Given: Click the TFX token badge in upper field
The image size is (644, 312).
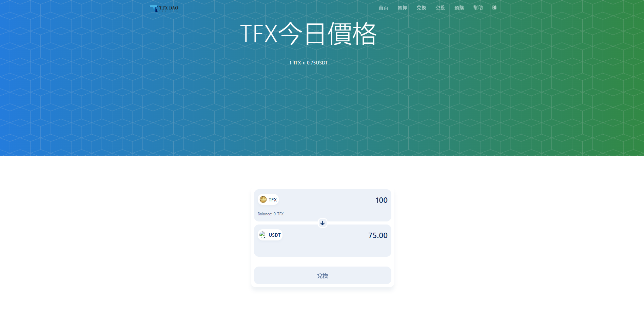Looking at the screenshot, I should [x=268, y=199].
